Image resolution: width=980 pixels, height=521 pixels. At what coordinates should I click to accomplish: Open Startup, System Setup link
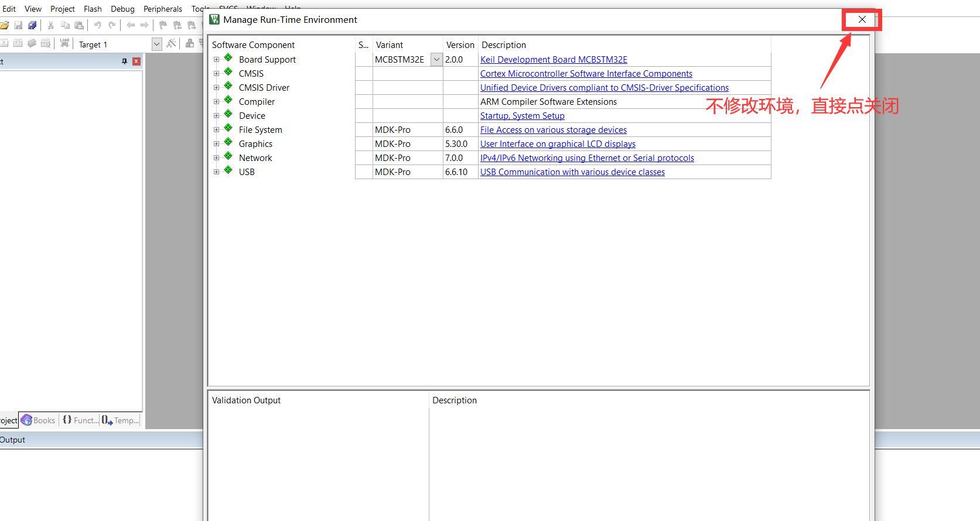point(523,115)
